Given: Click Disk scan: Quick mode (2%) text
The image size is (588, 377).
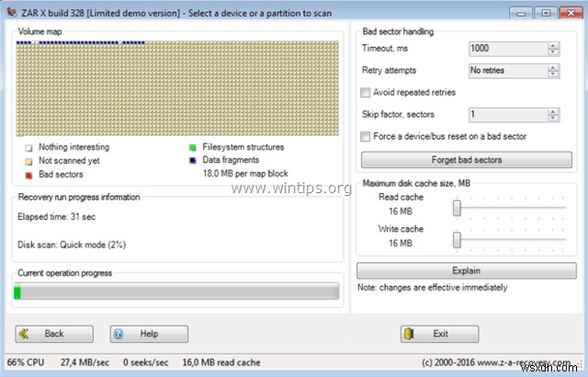Looking at the screenshot, I should click(72, 245).
